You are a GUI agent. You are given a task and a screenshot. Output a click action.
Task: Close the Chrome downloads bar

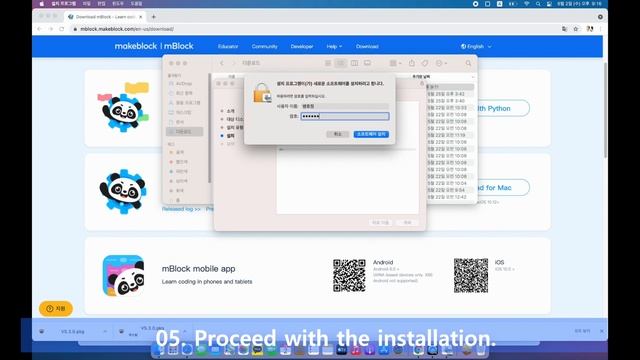click(602, 331)
